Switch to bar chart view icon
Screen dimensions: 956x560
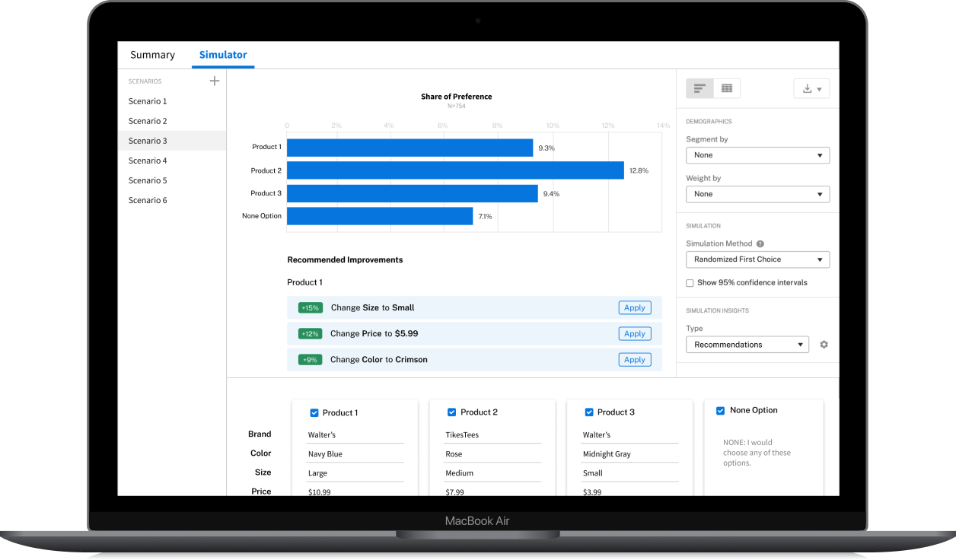coord(699,88)
